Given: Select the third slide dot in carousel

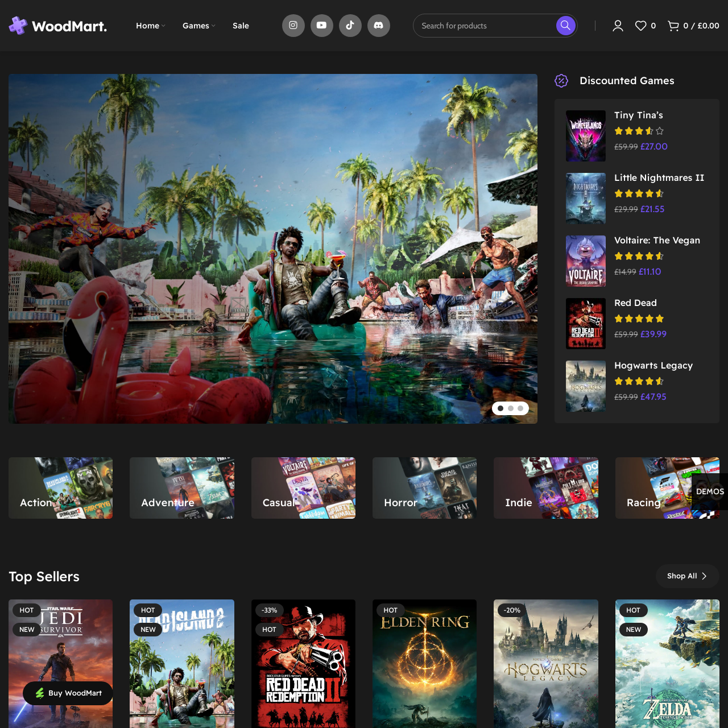Looking at the screenshot, I should 520,408.
